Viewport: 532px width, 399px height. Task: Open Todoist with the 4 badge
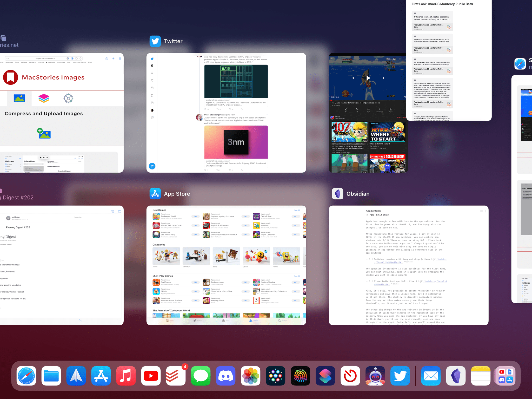coord(176,376)
